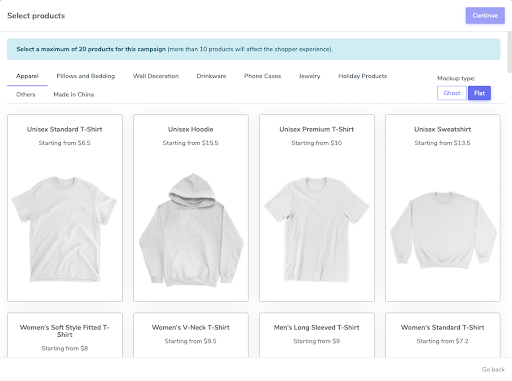512x381 pixels.
Task: Open the Apparel tab
Action: click(x=27, y=76)
